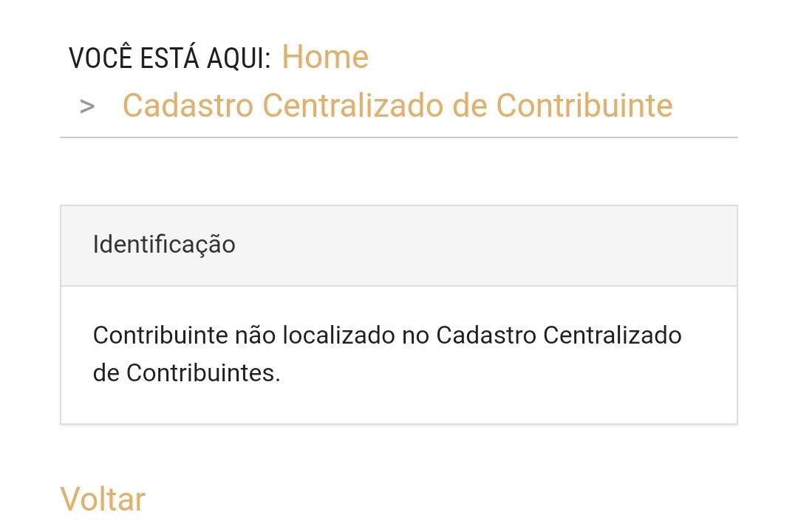Click the word 'Cadastro' in the breadcrumb link
This screenshot has width=798, height=532.
point(188,106)
